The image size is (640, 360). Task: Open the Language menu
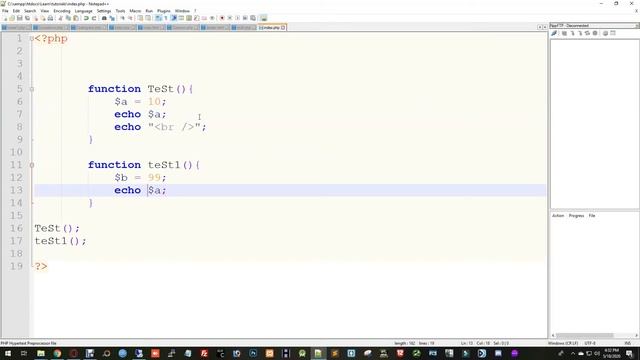tap(84, 11)
